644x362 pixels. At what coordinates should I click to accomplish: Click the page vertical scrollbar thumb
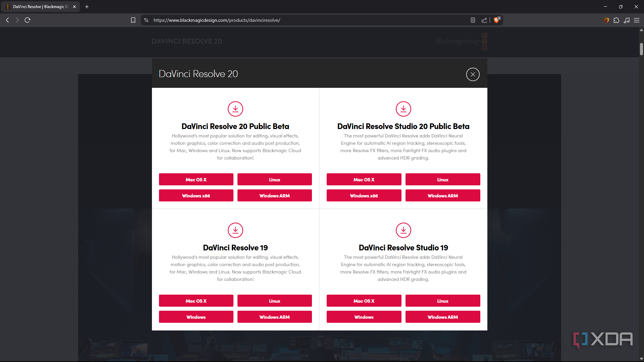(x=641, y=49)
